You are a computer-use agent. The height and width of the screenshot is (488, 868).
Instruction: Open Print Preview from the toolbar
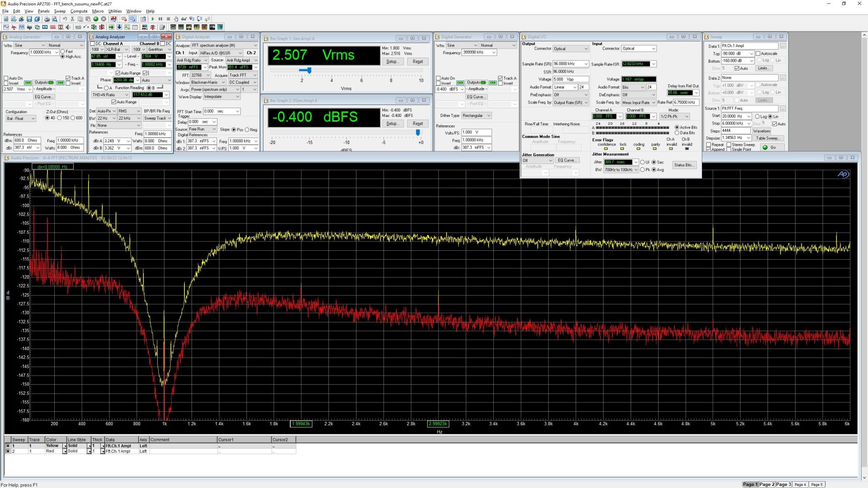pos(55,19)
